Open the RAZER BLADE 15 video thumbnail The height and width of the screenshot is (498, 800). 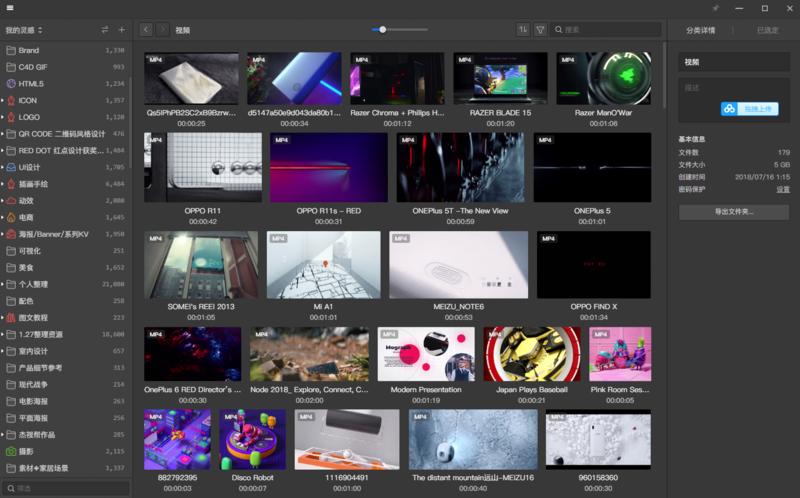(500, 79)
